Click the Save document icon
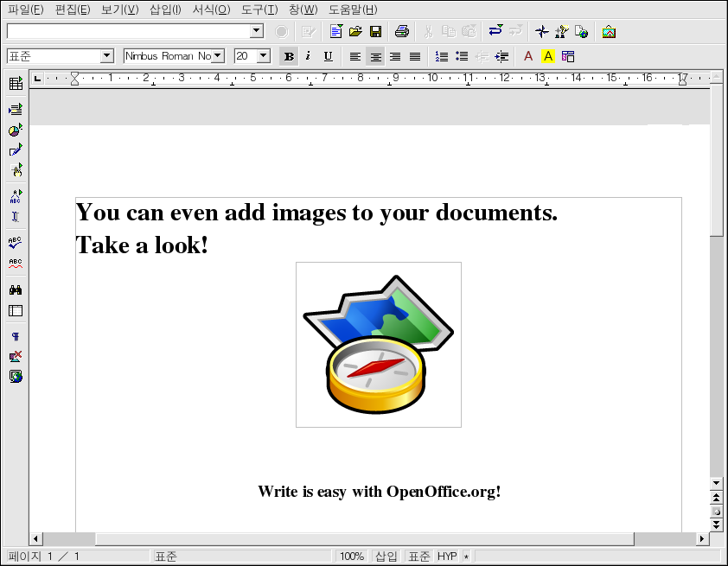Image resolution: width=728 pixels, height=566 pixels. coord(376,32)
